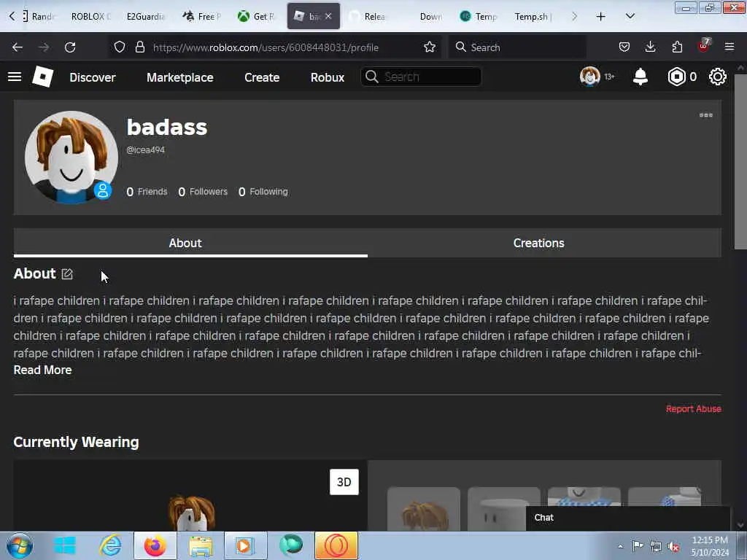Image resolution: width=747 pixels, height=560 pixels.
Task: Switch to the ROBLOX browser tab
Action: [x=90, y=17]
